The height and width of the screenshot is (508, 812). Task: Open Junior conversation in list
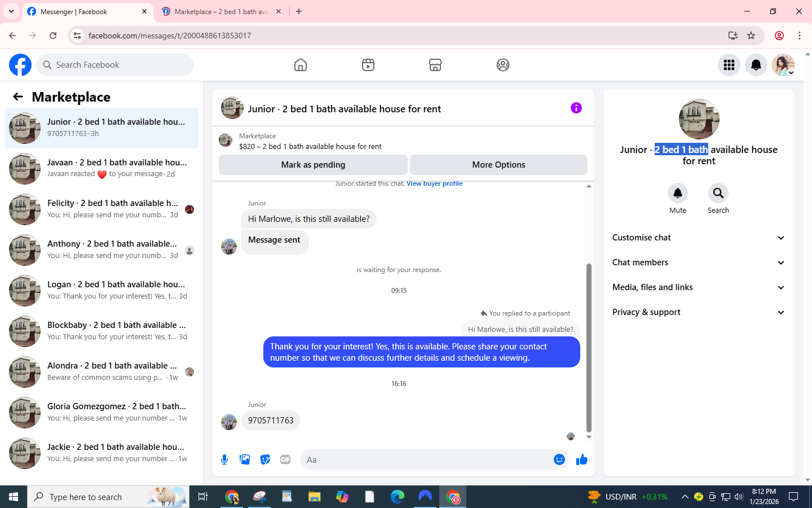coord(101,128)
